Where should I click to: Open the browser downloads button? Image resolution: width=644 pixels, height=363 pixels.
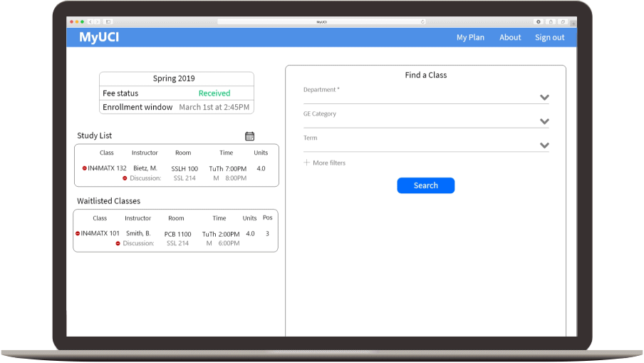coord(539,22)
